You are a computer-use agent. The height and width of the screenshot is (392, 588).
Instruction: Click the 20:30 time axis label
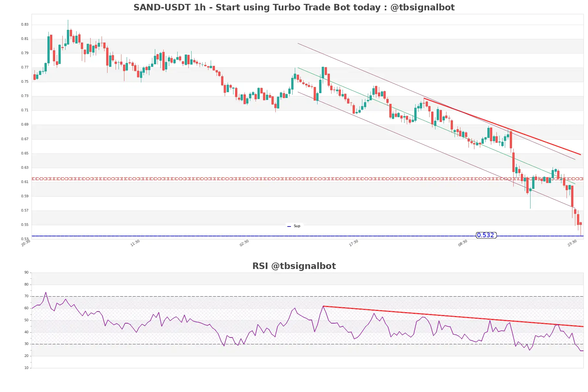[x=26, y=243]
